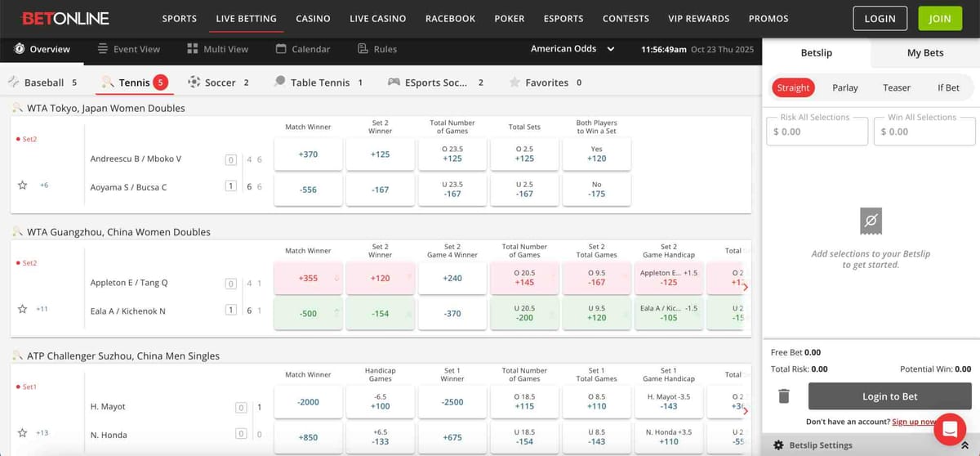Open the Overview dashboard icon
980x456 pixels.
pyautogui.click(x=19, y=49)
